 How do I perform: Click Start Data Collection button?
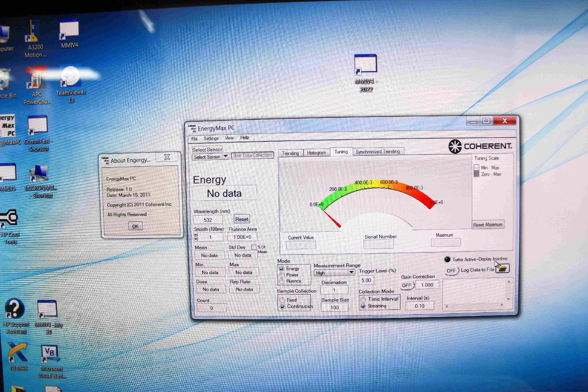click(252, 155)
